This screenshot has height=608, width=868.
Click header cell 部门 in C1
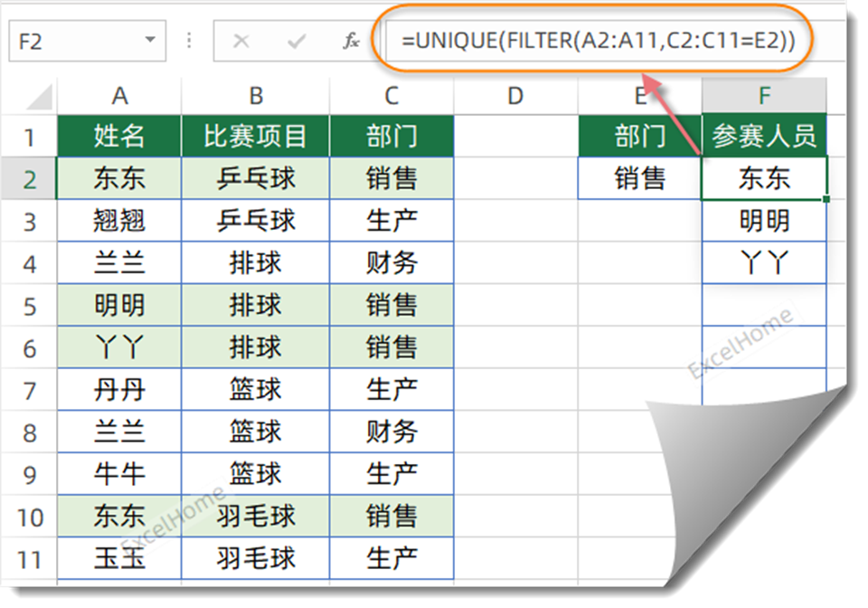coord(392,137)
